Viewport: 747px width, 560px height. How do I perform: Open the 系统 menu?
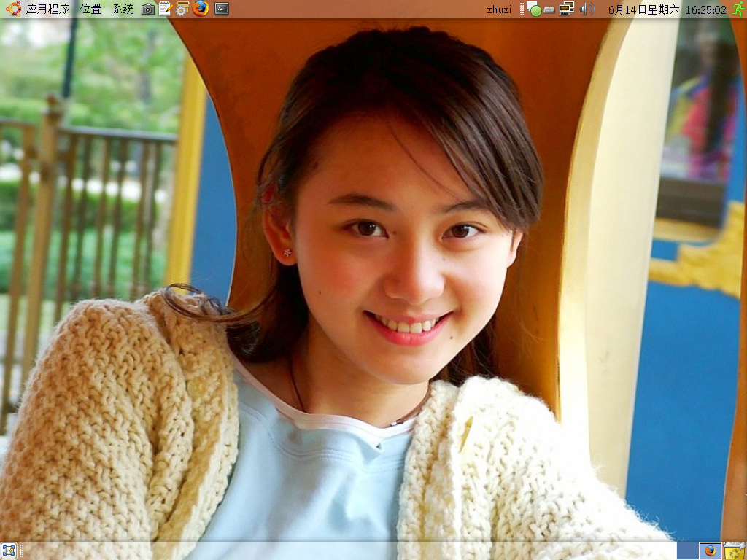point(123,9)
